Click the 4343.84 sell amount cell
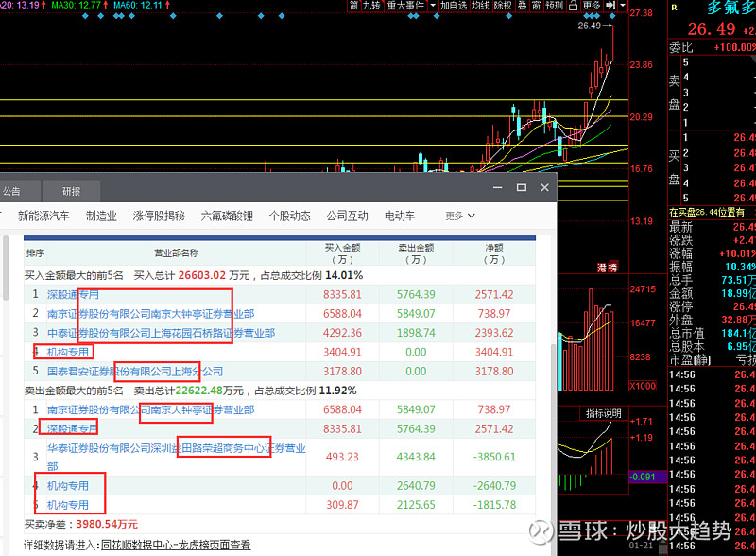This screenshot has height=556, width=756. [416, 457]
